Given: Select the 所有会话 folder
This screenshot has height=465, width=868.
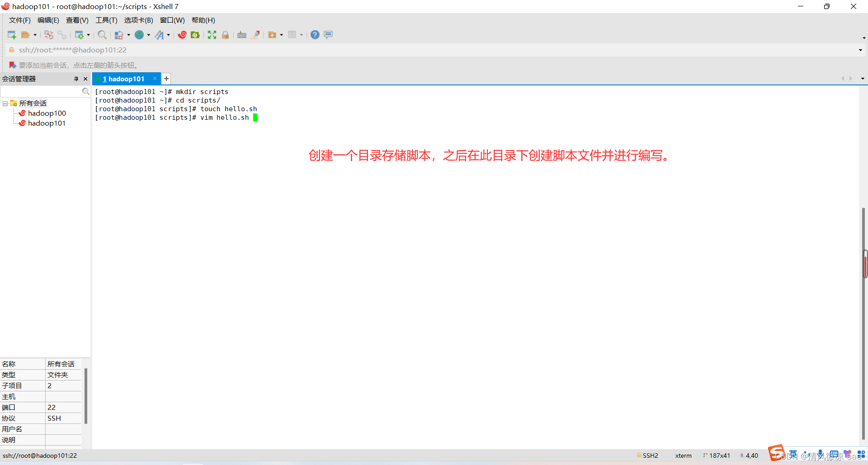Looking at the screenshot, I should pos(33,103).
